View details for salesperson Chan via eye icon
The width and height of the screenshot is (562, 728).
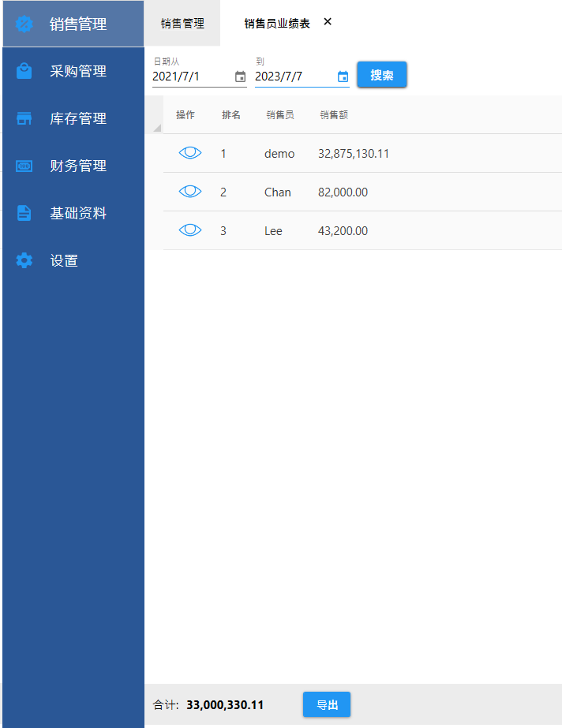point(190,192)
